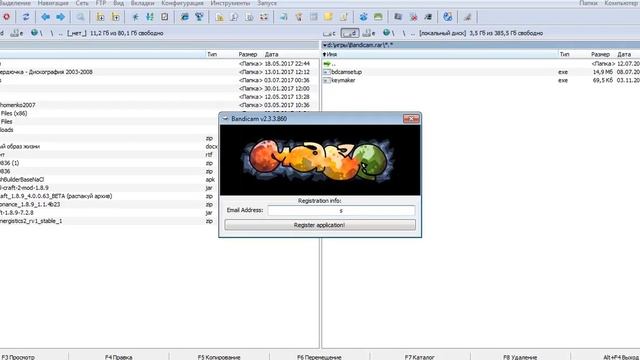Click Register application! button
The image size is (640, 360).
(320, 225)
